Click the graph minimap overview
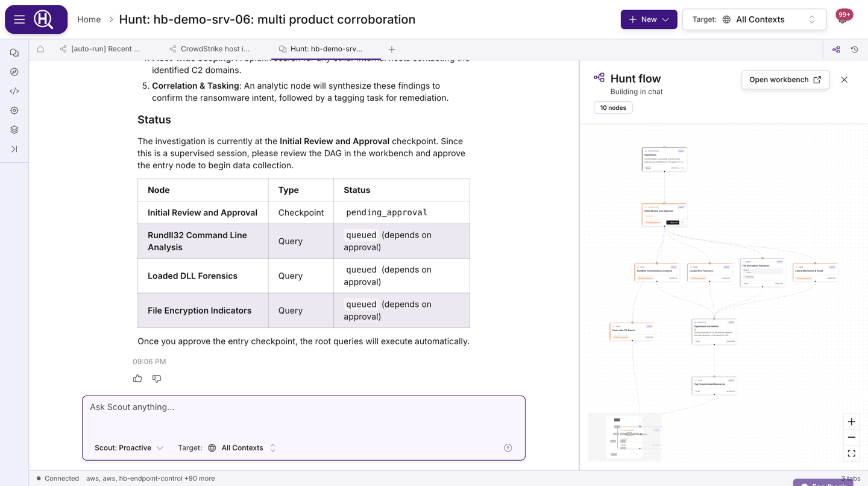Viewport: 868px width, 486px height. [x=624, y=437]
